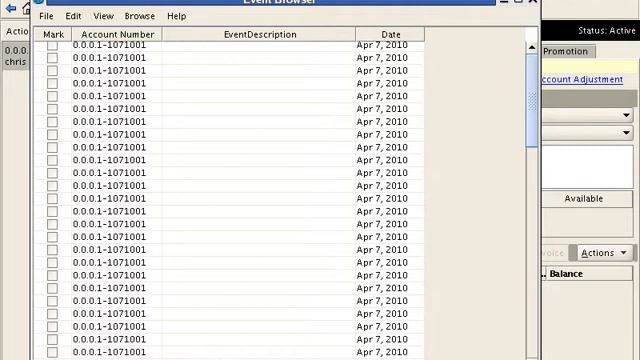
Task: Open the Edit menu in Event Browser
Action: click(x=73, y=16)
